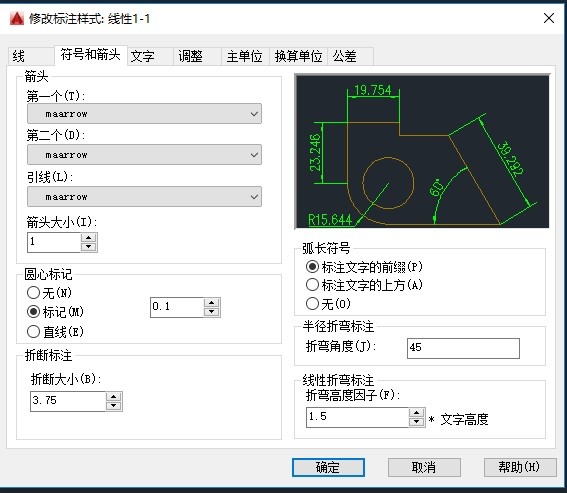Increase center mark size spinner

pyautogui.click(x=212, y=303)
